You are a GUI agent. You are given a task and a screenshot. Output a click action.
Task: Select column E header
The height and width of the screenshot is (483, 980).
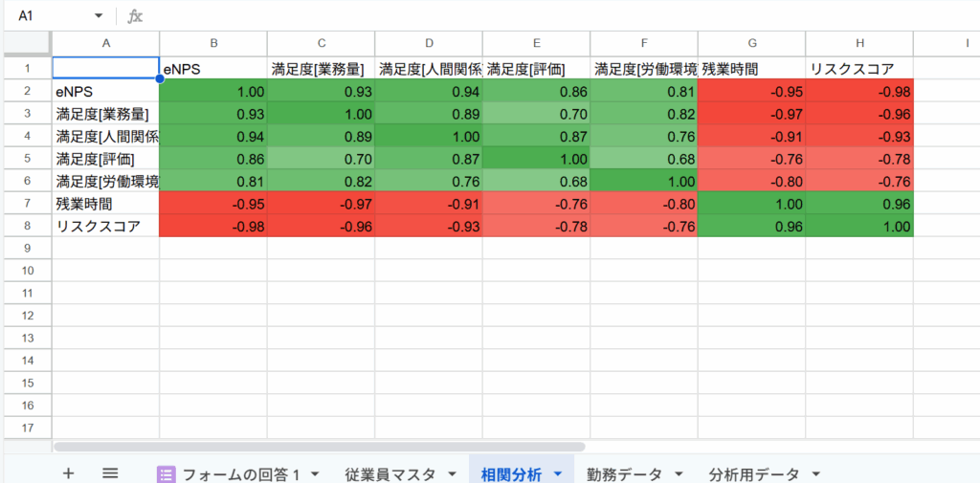536,43
